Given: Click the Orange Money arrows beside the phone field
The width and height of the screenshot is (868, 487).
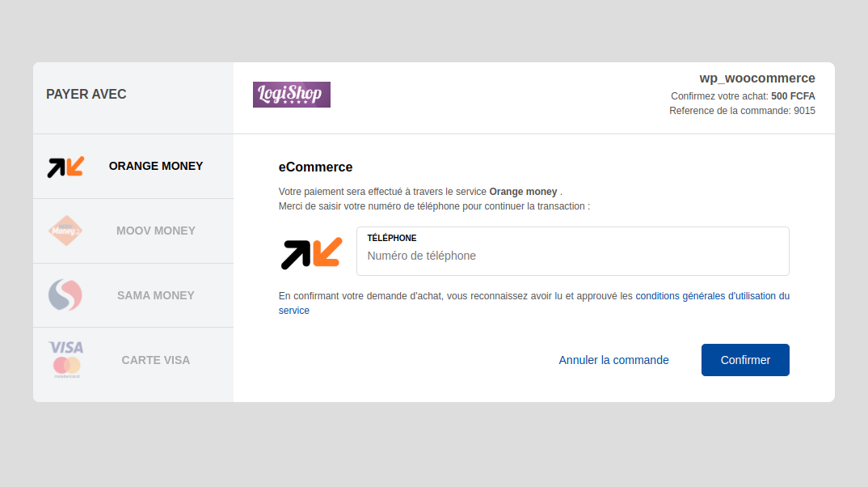Looking at the screenshot, I should pos(311,252).
